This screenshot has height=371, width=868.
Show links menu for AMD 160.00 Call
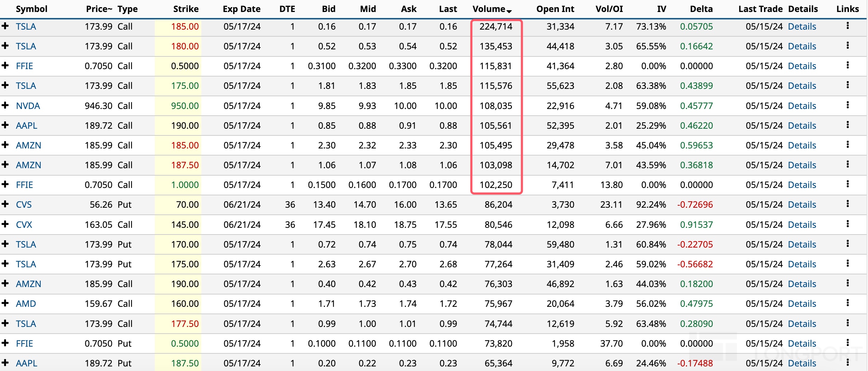point(848,303)
